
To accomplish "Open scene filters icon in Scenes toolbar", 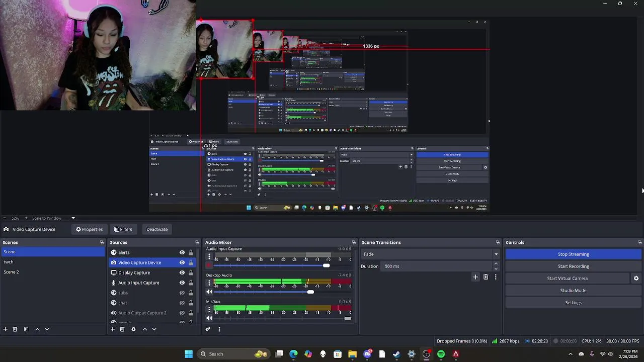I will (x=26, y=329).
